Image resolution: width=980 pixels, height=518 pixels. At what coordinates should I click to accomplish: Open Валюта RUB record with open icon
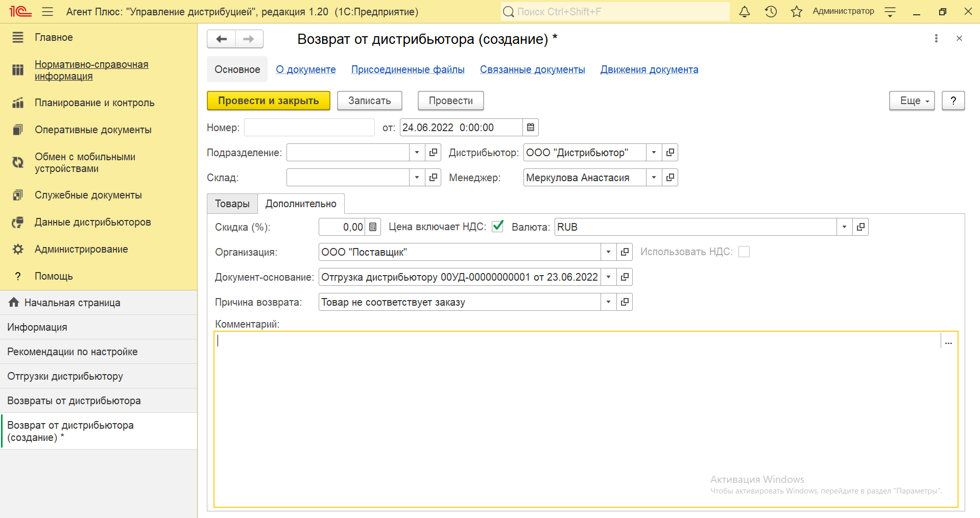point(861,227)
